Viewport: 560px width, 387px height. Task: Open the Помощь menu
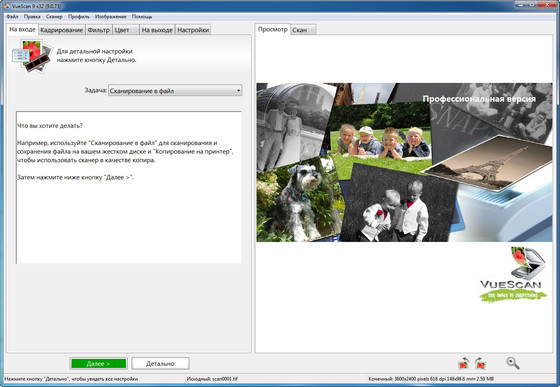[142, 16]
